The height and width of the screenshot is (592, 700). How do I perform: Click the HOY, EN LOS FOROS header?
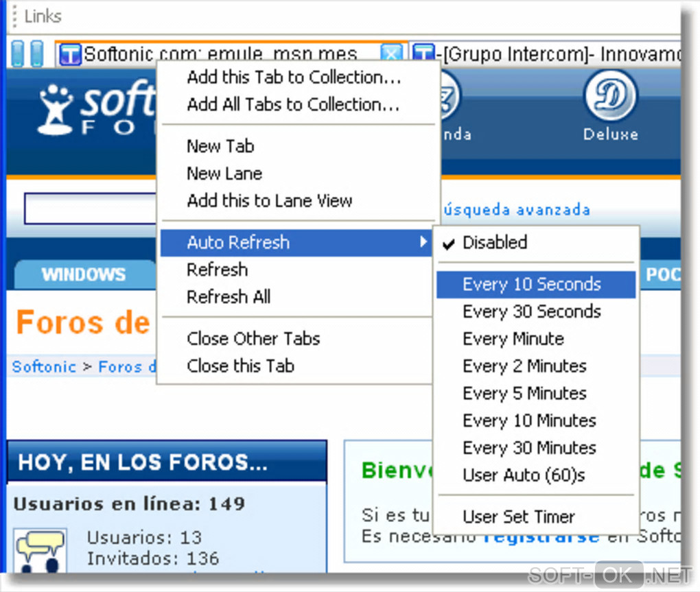click(x=167, y=462)
